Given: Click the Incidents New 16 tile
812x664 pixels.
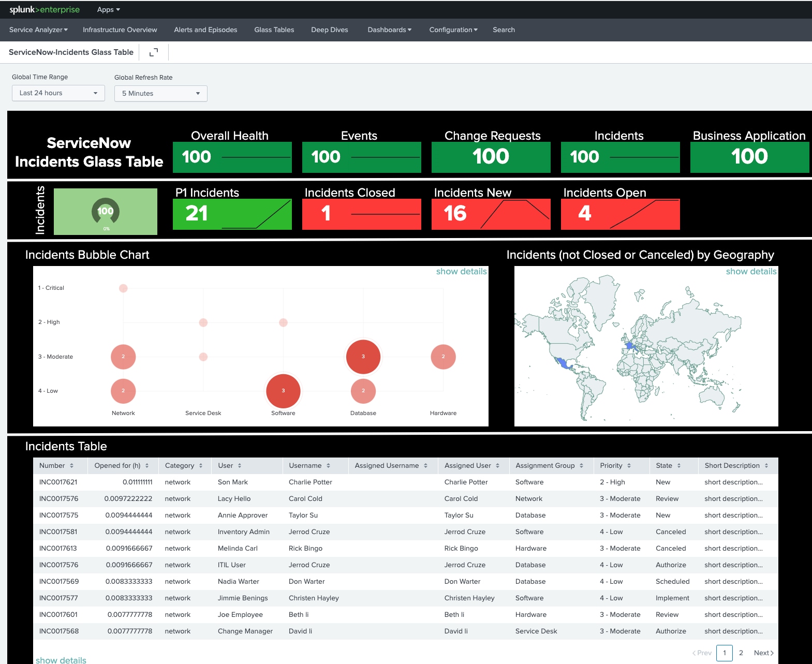Looking at the screenshot, I should 491,214.
